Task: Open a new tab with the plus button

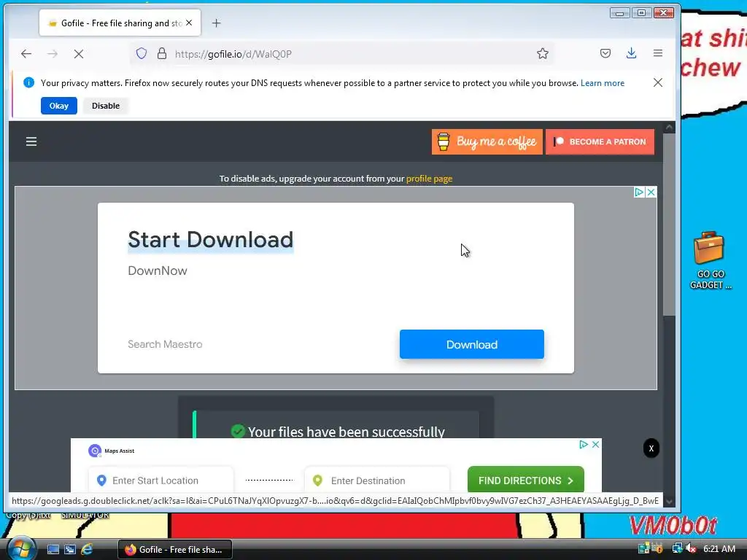Action: 216,23
